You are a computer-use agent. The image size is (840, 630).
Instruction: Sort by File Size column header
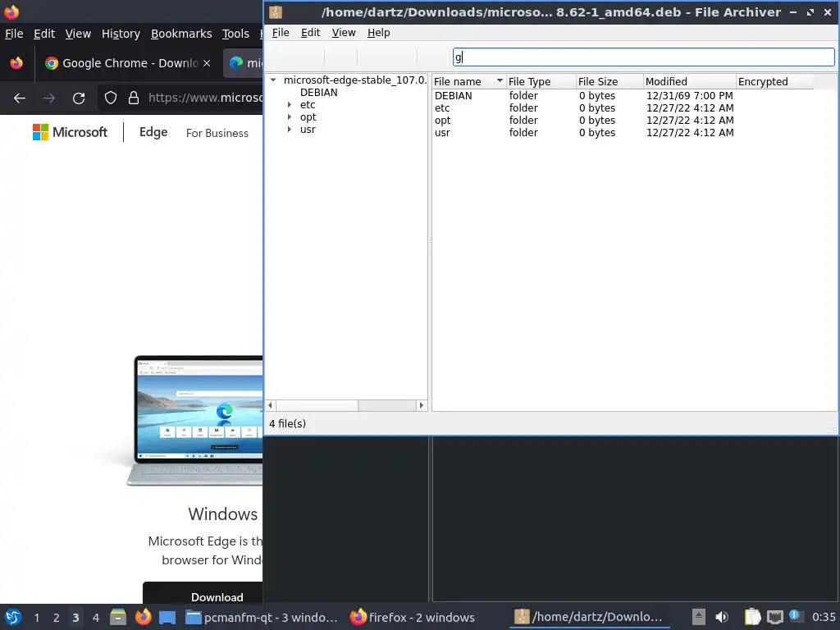[609, 81]
